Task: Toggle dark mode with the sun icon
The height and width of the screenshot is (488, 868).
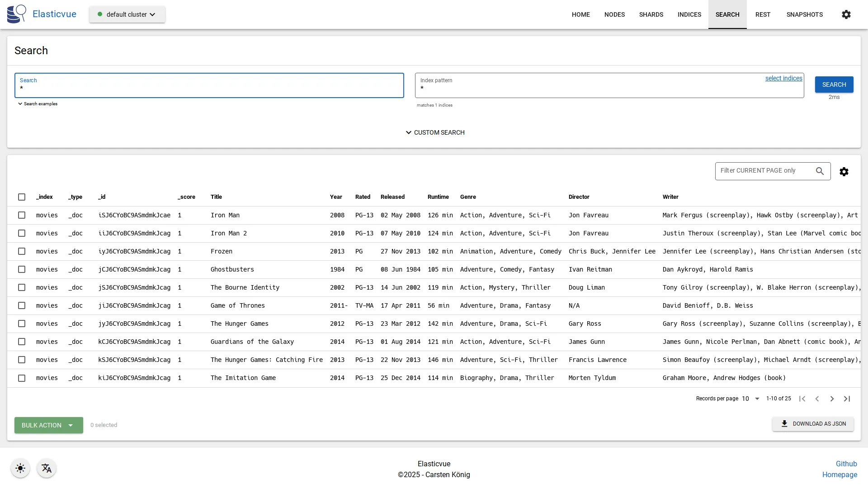Action: click(20, 468)
